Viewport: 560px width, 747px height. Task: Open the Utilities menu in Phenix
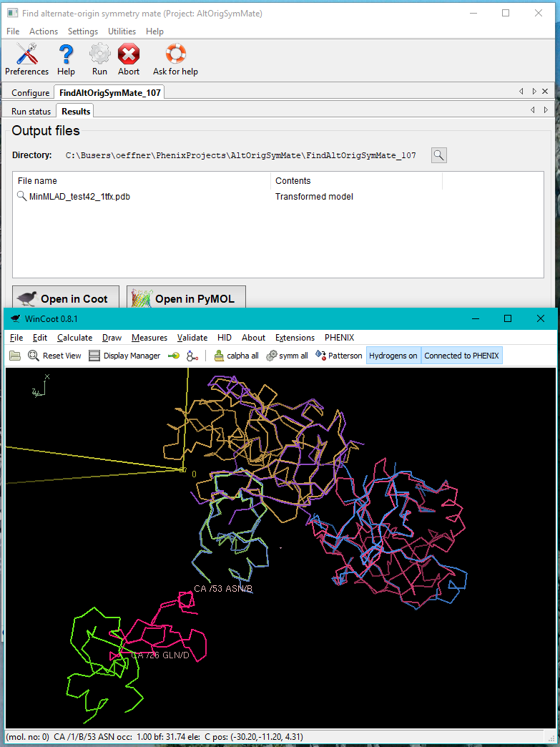tap(122, 31)
